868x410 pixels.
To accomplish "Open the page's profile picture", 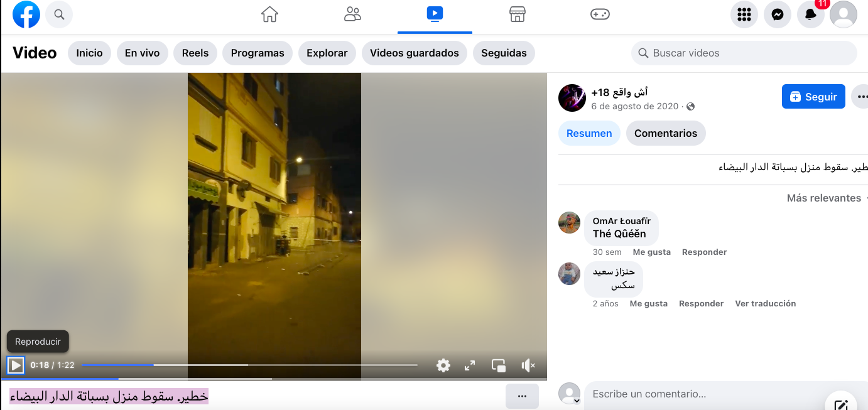I will coord(572,98).
